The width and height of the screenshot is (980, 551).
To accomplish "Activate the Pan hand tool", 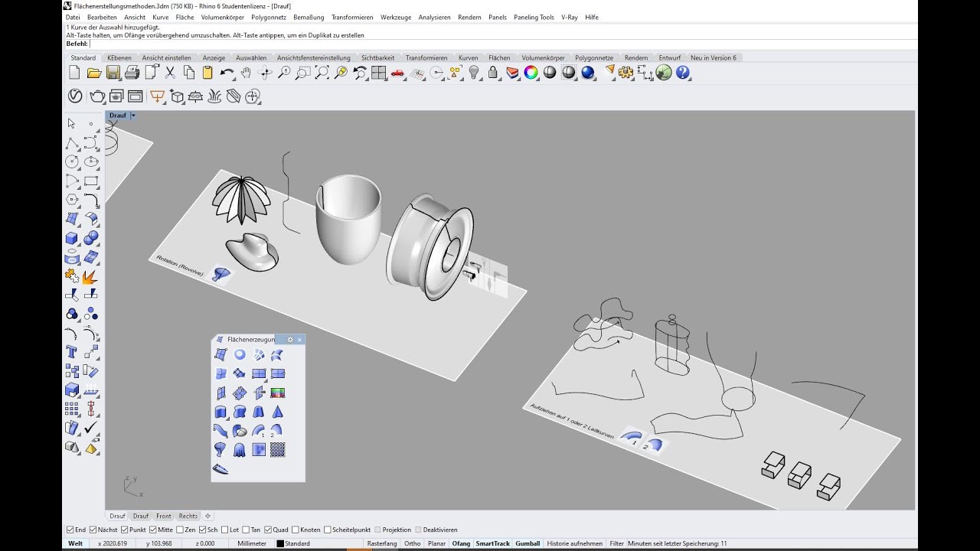I will pyautogui.click(x=246, y=73).
